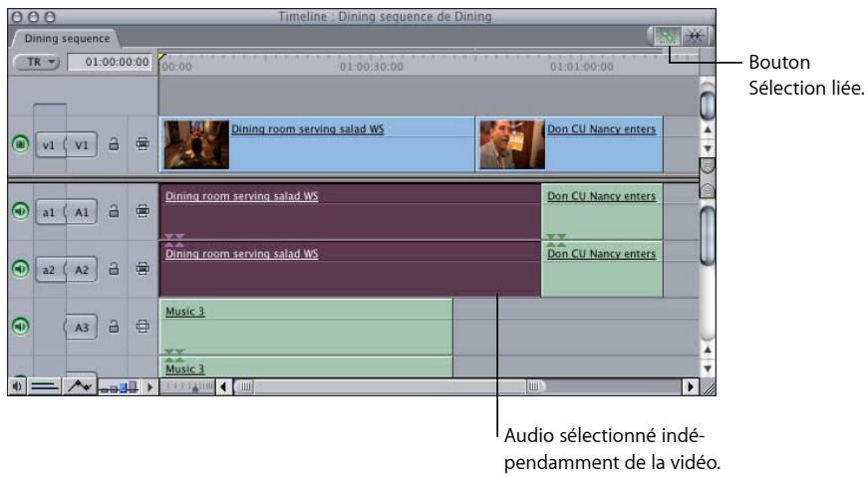Screen dimensions: 868x477
Task: Click the video tracks vertical scroll thumb
Action: coord(707,104)
